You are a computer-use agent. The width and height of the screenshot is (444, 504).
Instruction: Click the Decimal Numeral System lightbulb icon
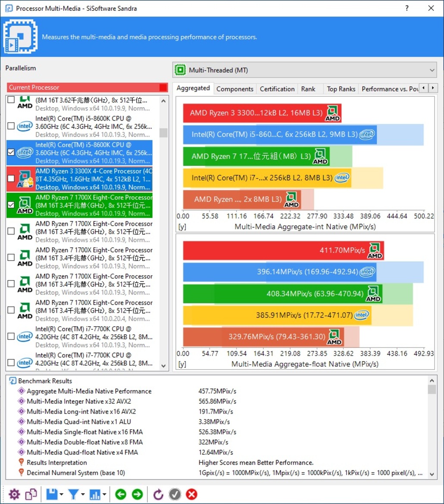[x=21, y=473]
